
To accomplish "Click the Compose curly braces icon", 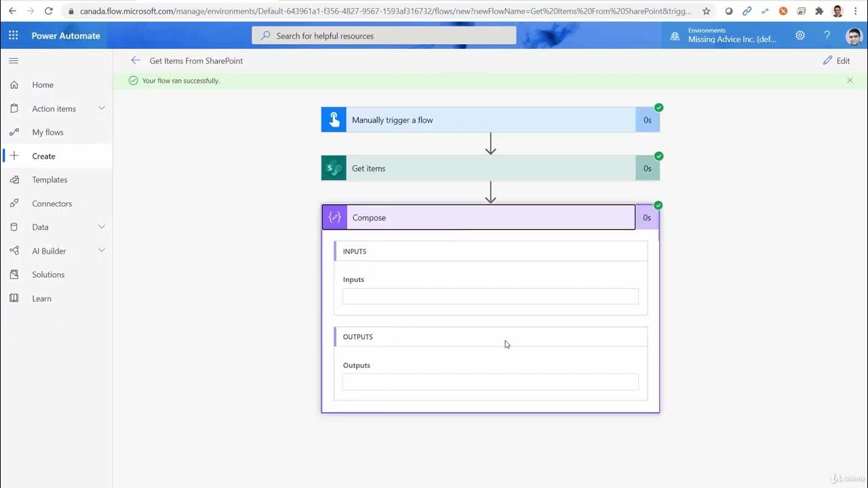I will click(334, 218).
